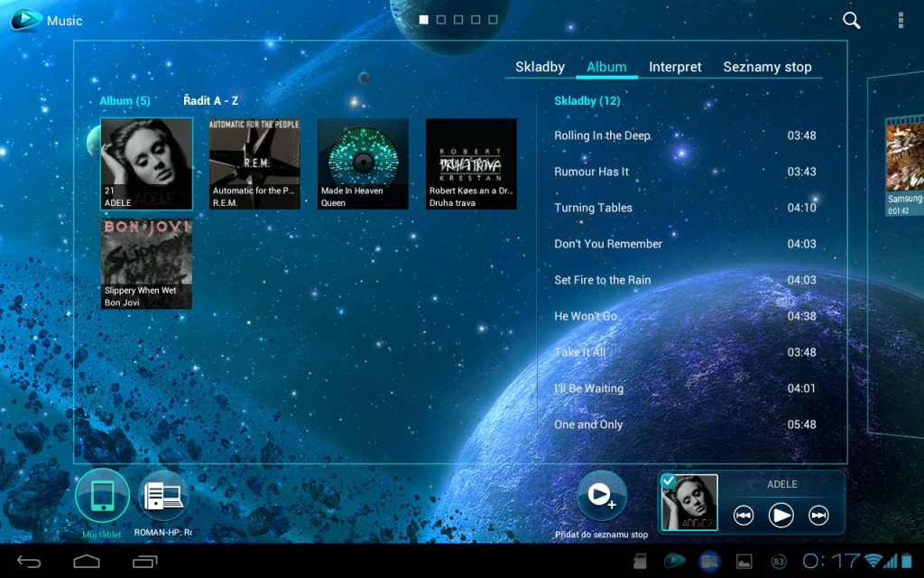
Task: Switch to the Skladby tab
Action: [x=540, y=67]
